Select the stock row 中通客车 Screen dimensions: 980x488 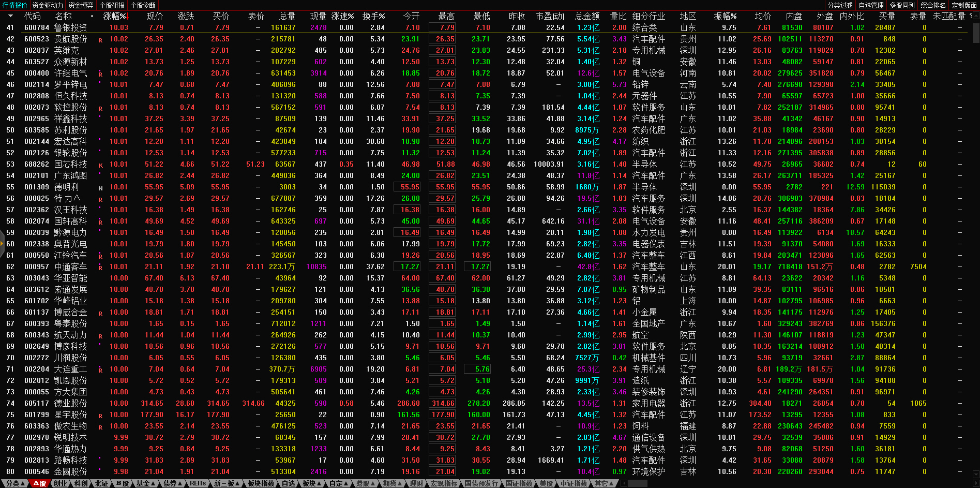click(x=71, y=267)
